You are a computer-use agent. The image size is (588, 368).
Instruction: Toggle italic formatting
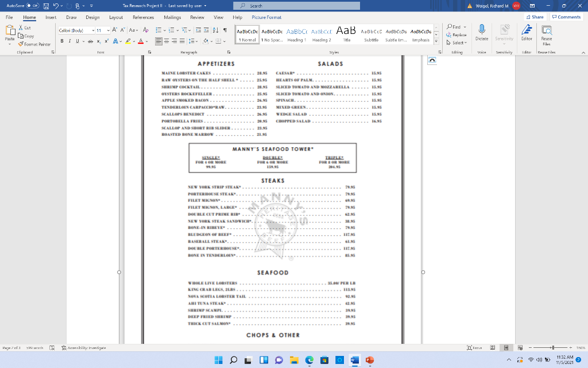pyautogui.click(x=70, y=40)
